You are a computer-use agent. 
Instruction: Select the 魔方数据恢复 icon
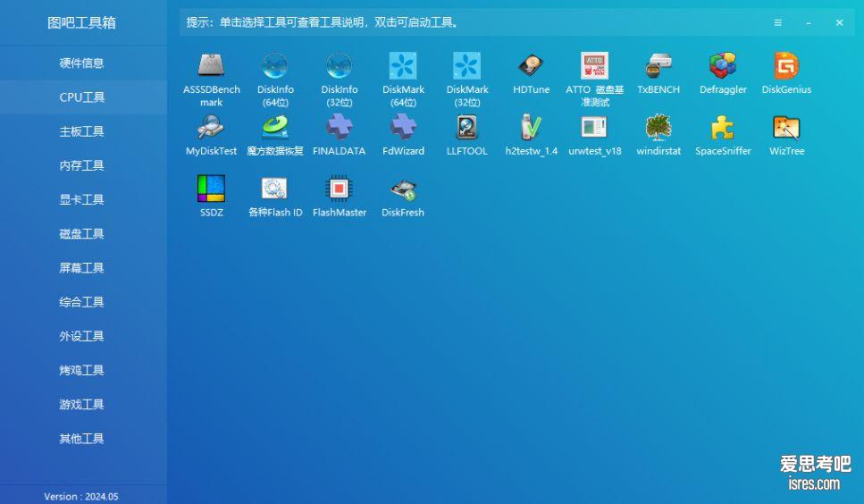coord(275,127)
